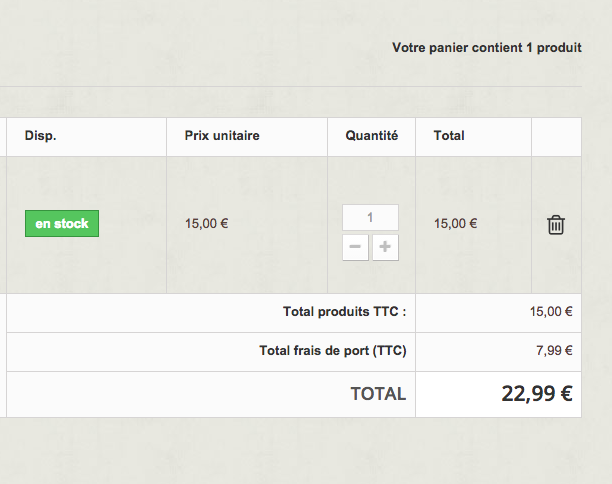Click the quantity input field showing 1
Screen dimensions: 612x484
[370, 217]
